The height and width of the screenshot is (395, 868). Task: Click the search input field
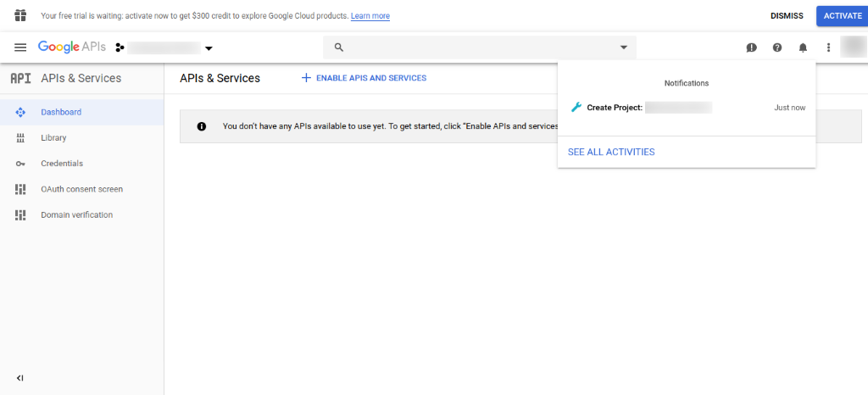point(475,47)
